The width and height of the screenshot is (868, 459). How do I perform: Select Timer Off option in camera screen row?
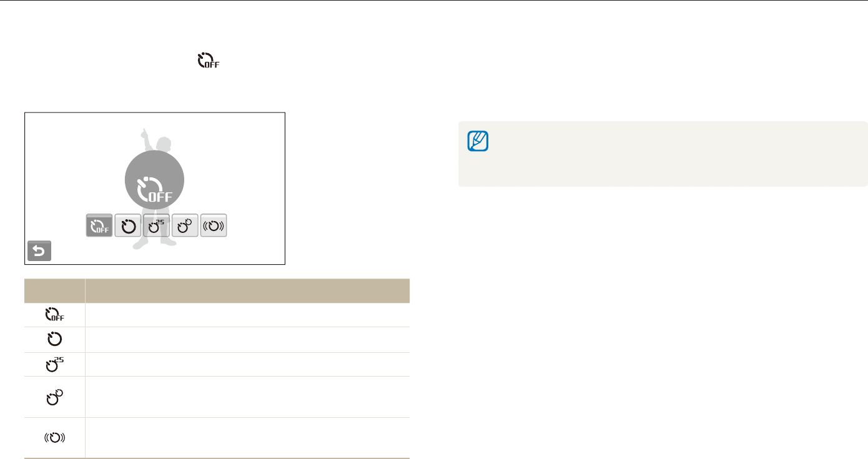(x=99, y=225)
